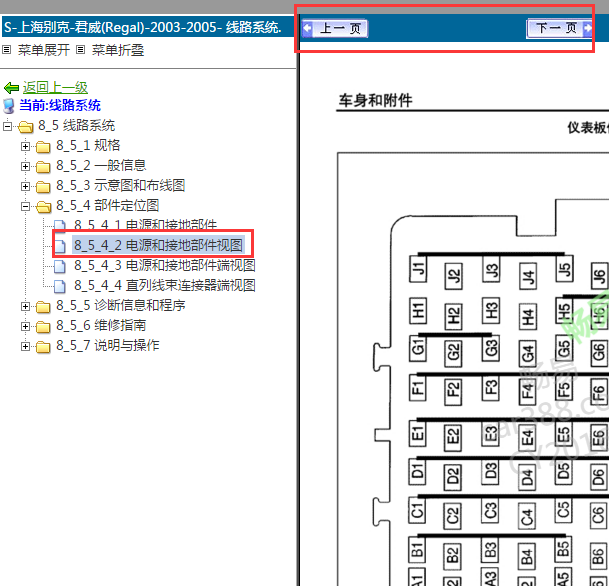Select the 8_5_2 一般信息 label
The height and width of the screenshot is (586, 609).
tap(101, 165)
